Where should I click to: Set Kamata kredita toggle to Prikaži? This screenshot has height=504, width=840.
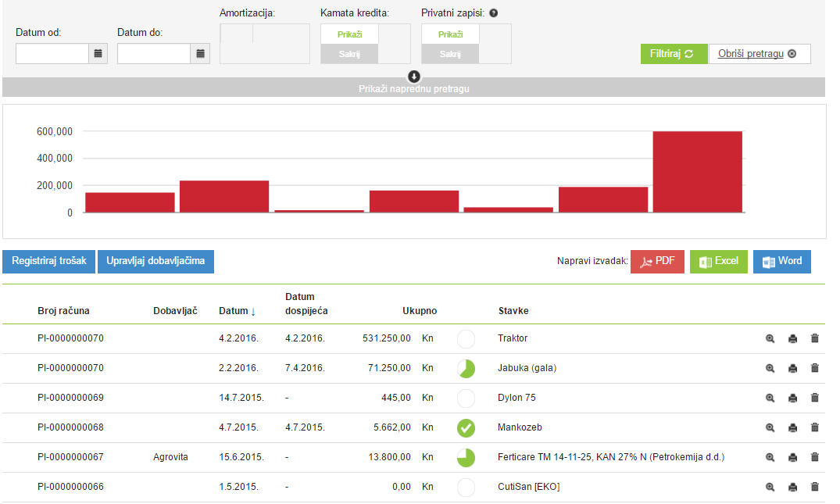[x=349, y=34]
